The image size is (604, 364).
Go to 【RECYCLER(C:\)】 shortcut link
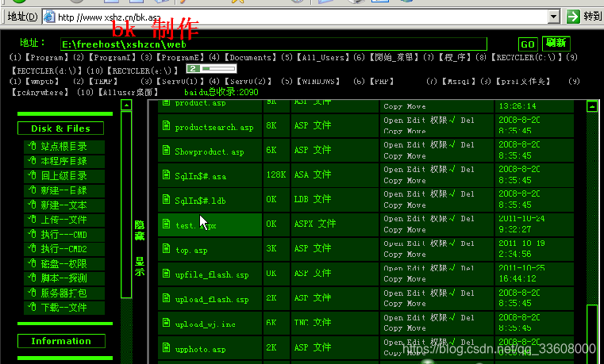tap(527, 57)
